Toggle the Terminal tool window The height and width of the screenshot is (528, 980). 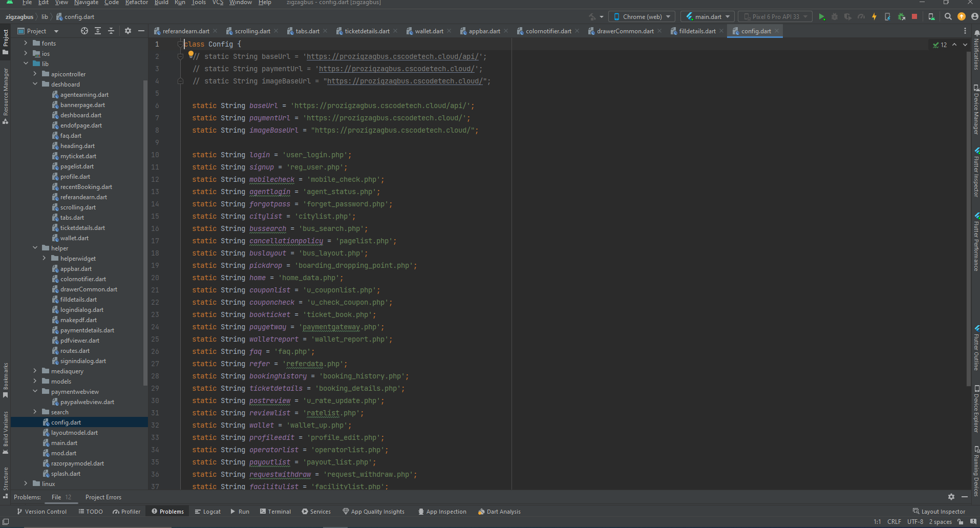point(275,512)
